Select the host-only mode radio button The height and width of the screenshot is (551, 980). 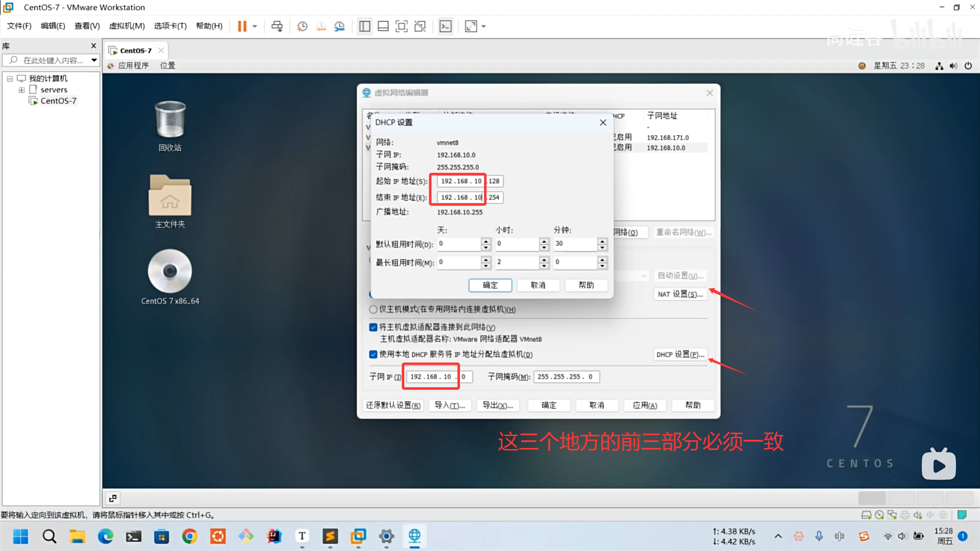point(373,310)
